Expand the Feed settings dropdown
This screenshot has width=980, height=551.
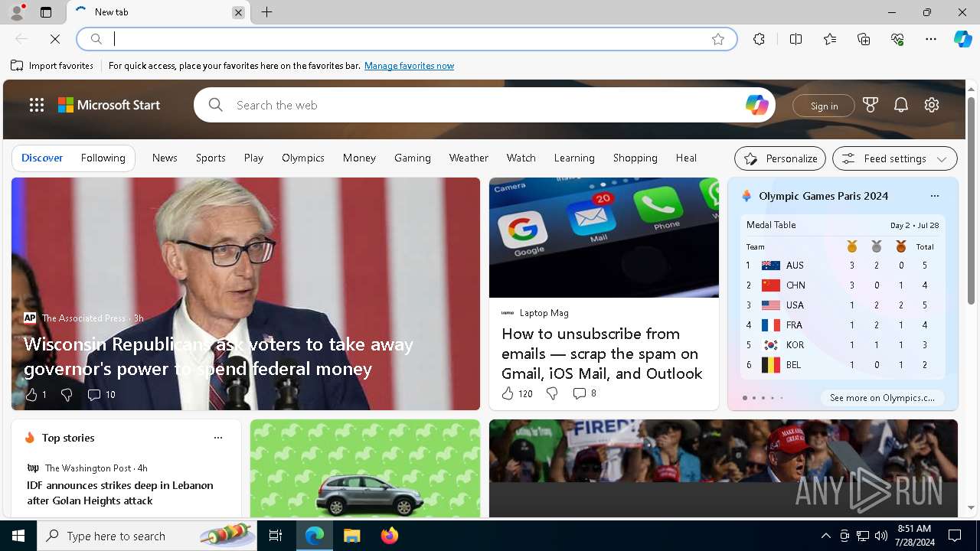[895, 158]
